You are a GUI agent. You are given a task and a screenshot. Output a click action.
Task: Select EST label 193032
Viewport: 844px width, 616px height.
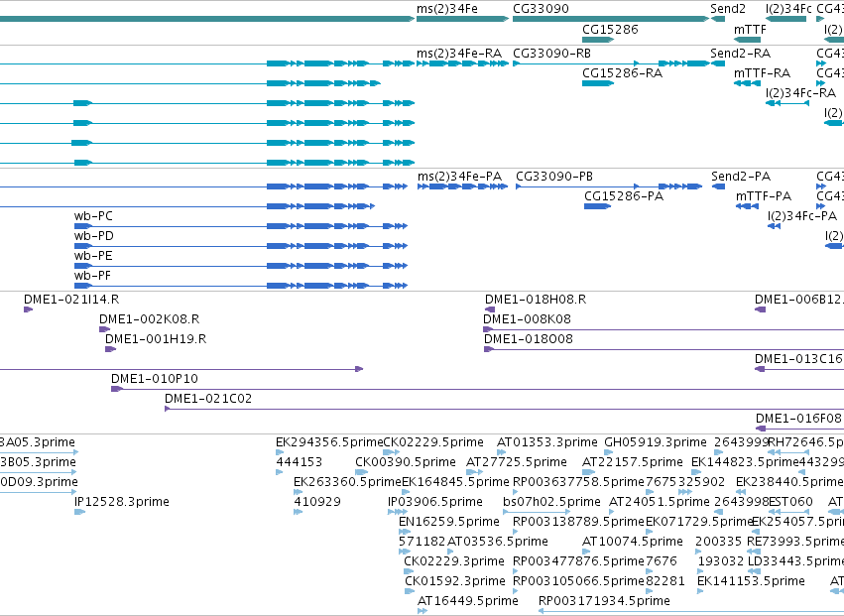721,561
